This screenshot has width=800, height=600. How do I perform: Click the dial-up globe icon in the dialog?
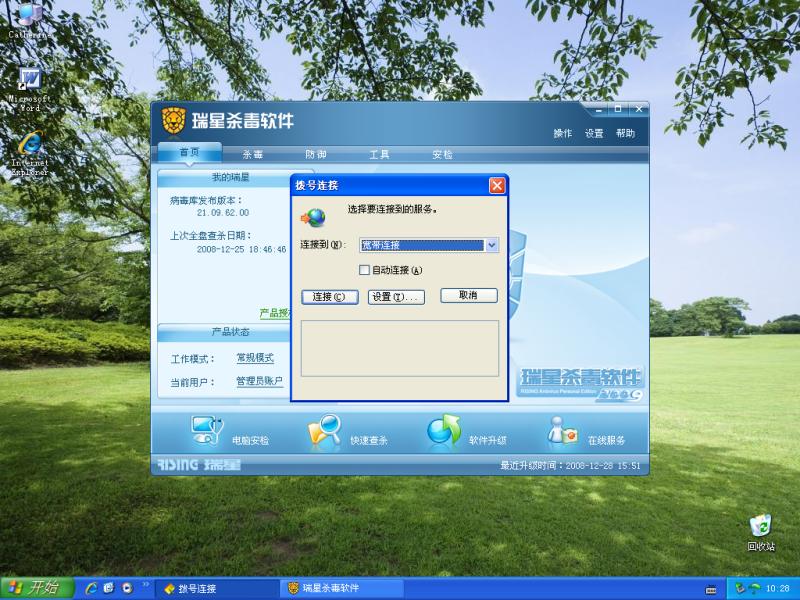tap(313, 218)
